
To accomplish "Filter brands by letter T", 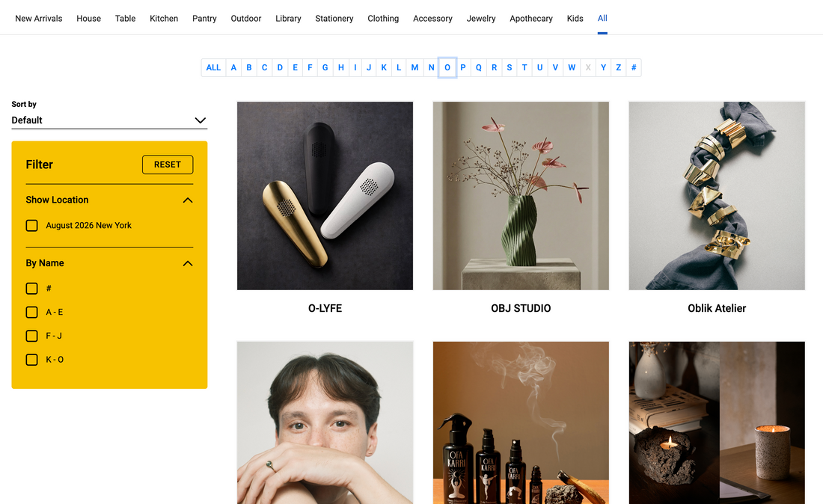I will click(524, 67).
